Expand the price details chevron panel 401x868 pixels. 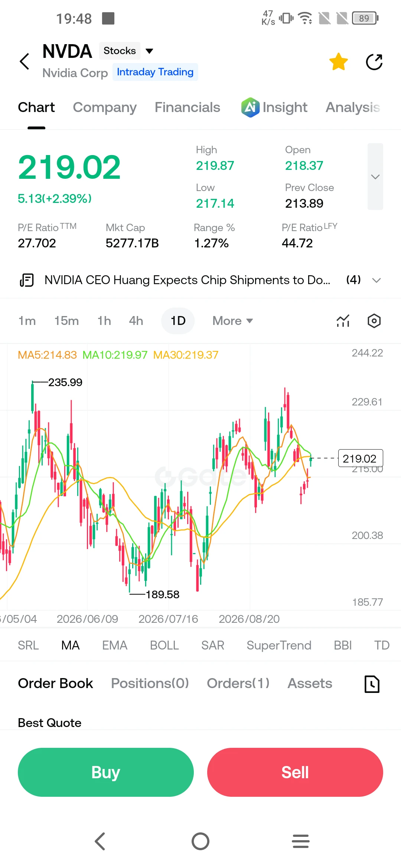(375, 177)
